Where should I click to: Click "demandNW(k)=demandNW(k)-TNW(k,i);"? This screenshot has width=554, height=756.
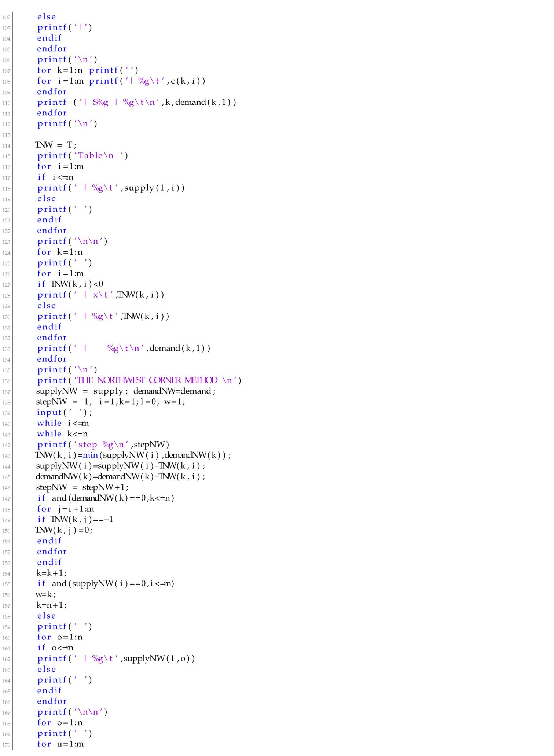[x=121, y=477]
